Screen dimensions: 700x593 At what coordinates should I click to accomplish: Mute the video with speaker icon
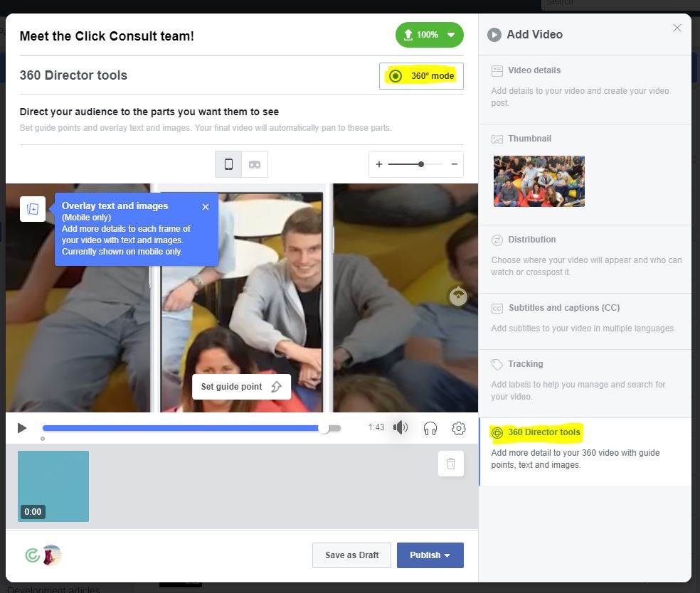pos(401,427)
